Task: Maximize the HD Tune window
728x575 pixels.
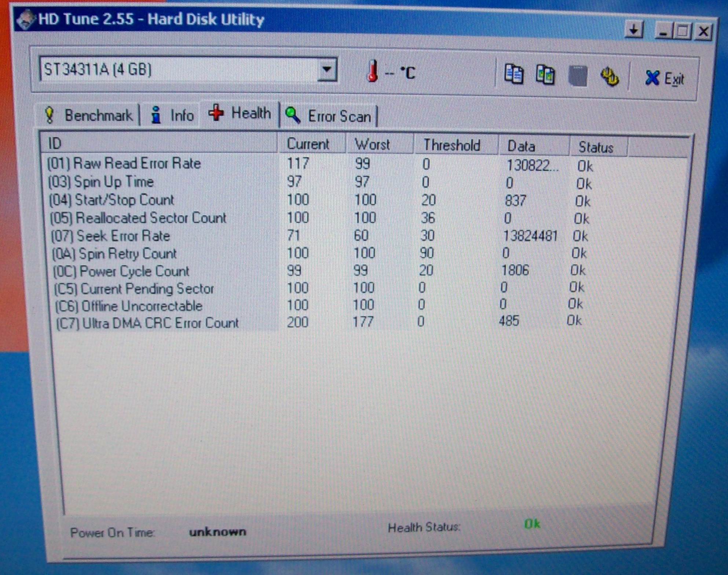Action: [682, 32]
